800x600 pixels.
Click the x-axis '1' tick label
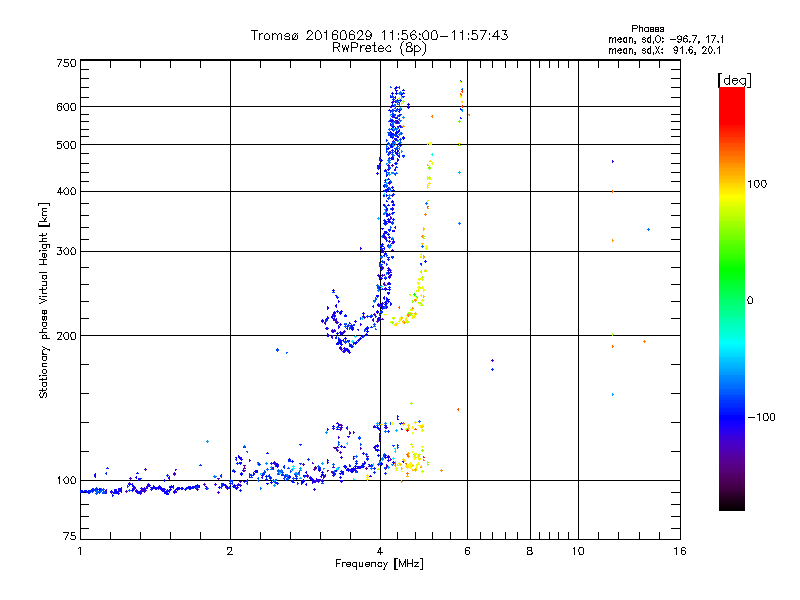click(80, 551)
